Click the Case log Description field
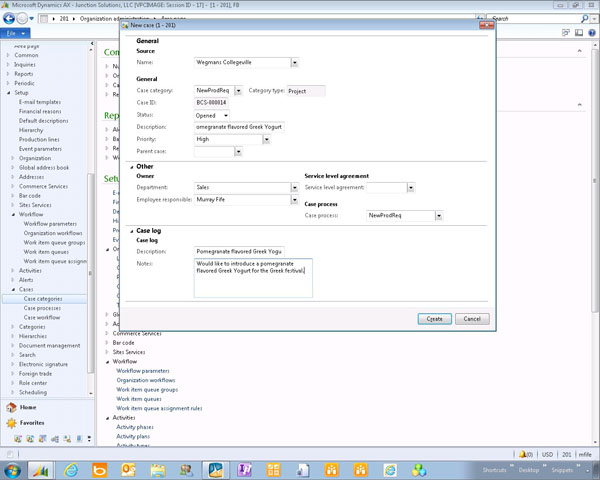The width and height of the screenshot is (600, 480). click(x=239, y=251)
